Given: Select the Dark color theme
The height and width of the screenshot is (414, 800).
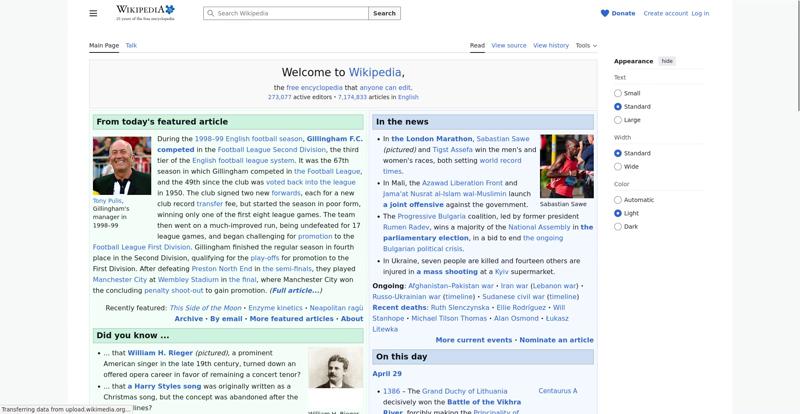Looking at the screenshot, I should pyautogui.click(x=618, y=227).
